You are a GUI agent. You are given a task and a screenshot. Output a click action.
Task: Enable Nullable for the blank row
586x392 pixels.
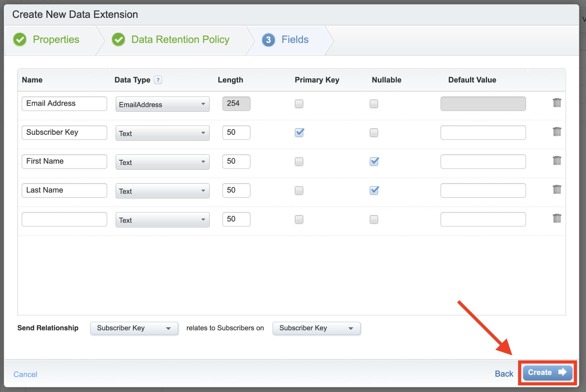[x=374, y=219]
